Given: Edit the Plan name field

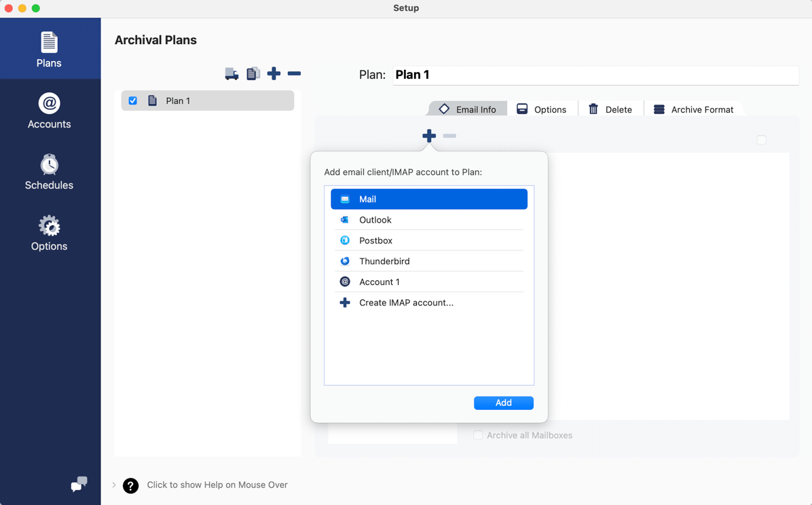Looking at the screenshot, I should [595, 75].
